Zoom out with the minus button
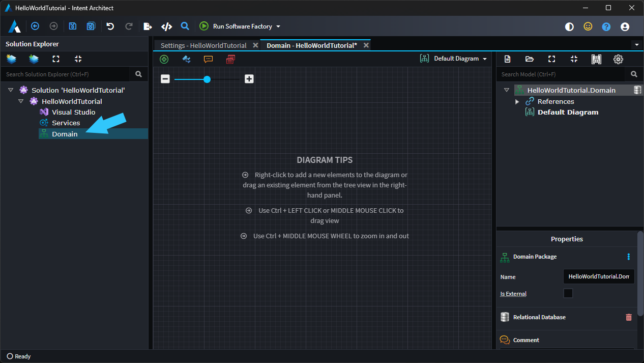Image resolution: width=644 pixels, height=363 pixels. [x=165, y=79]
